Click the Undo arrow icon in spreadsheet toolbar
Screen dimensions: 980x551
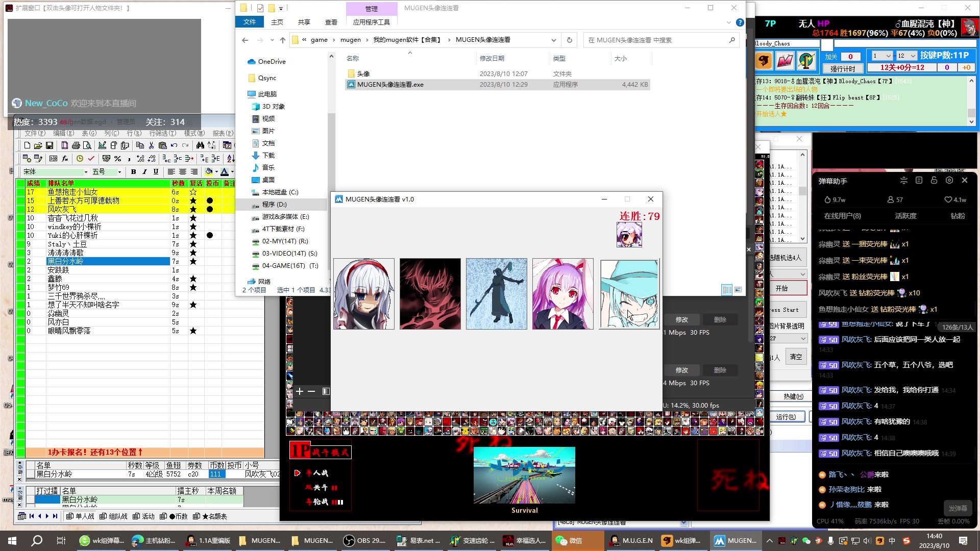coord(174,145)
